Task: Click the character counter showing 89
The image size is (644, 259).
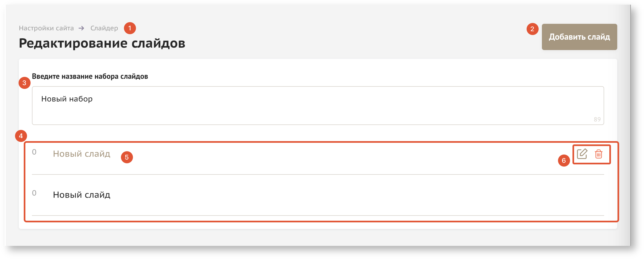Action: coord(597,120)
